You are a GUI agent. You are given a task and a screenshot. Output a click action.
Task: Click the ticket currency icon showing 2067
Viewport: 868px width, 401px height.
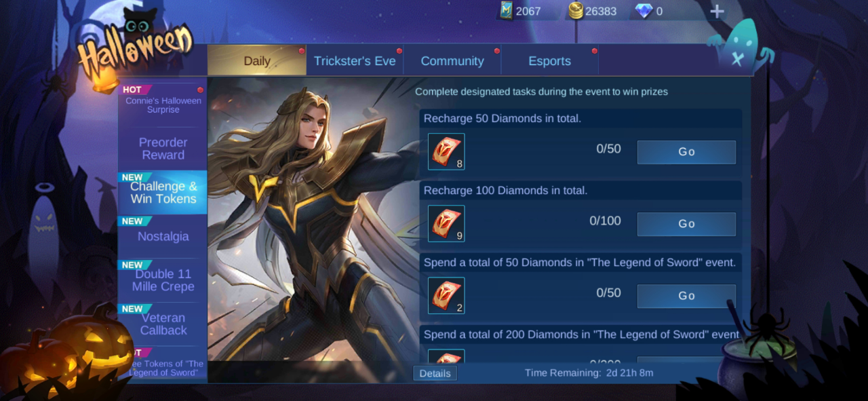506,11
